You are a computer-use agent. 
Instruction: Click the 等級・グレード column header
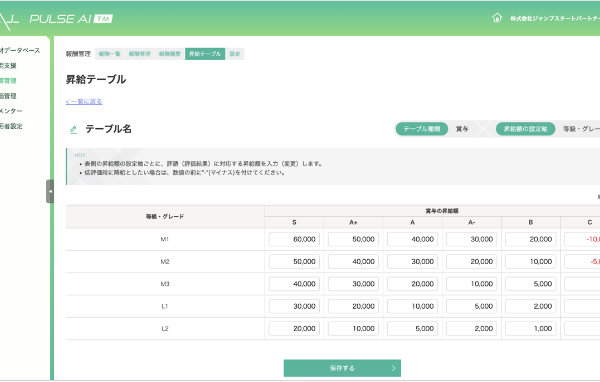(165, 217)
